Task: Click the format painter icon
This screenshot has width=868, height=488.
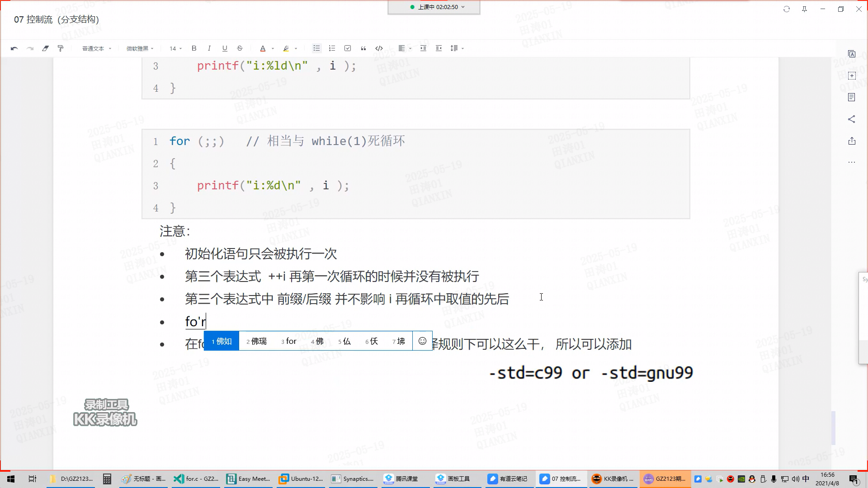Action: (61, 48)
